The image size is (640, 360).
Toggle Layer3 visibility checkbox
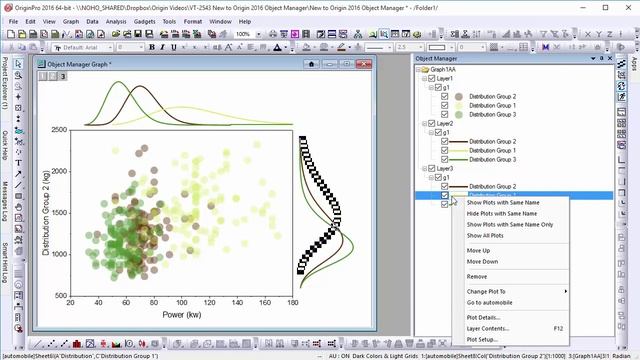[x=431, y=168]
